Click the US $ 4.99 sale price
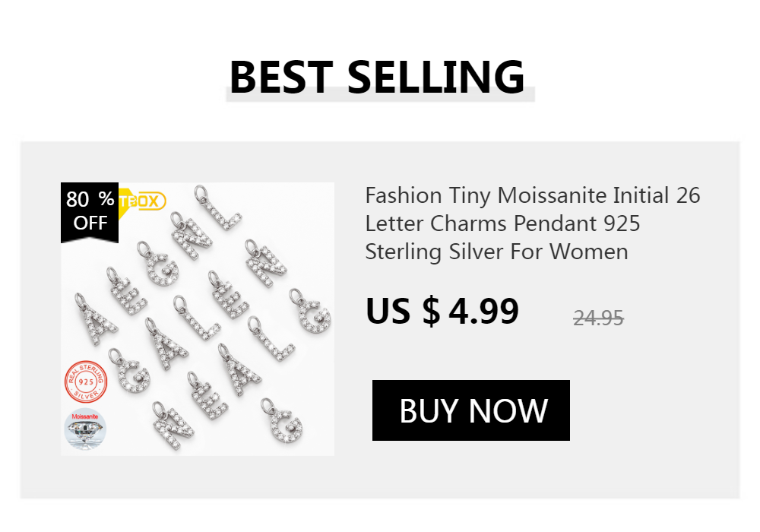This screenshot has width=760, height=532. 442,311
